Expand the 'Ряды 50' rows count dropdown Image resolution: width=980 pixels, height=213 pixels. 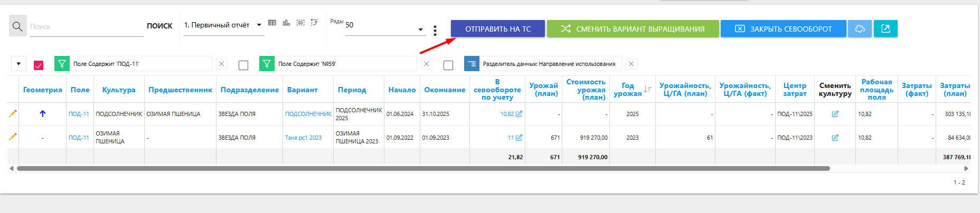[420, 30]
